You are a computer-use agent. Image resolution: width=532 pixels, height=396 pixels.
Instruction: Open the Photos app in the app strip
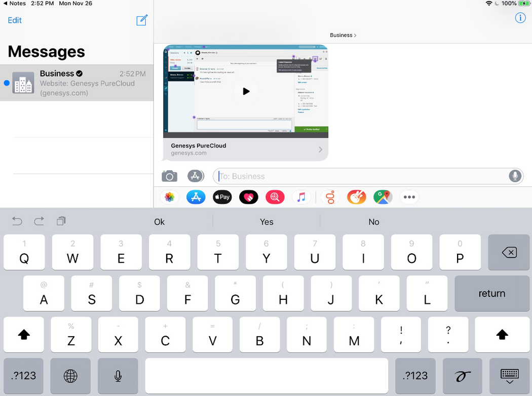169,197
